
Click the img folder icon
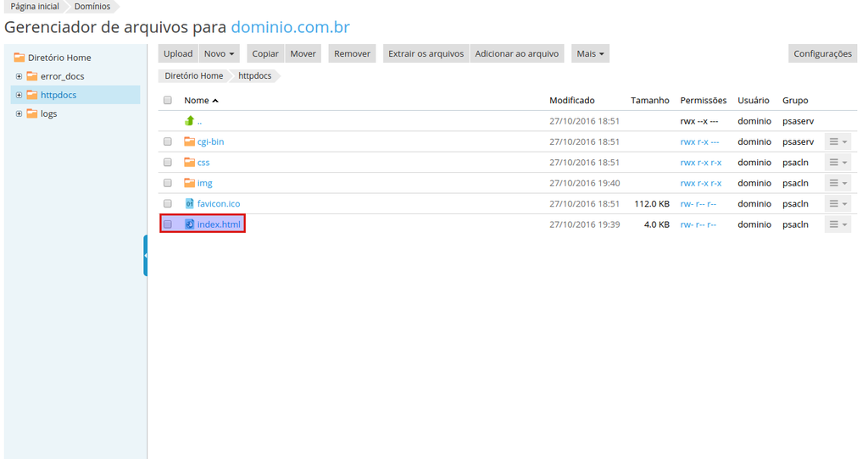click(x=190, y=183)
